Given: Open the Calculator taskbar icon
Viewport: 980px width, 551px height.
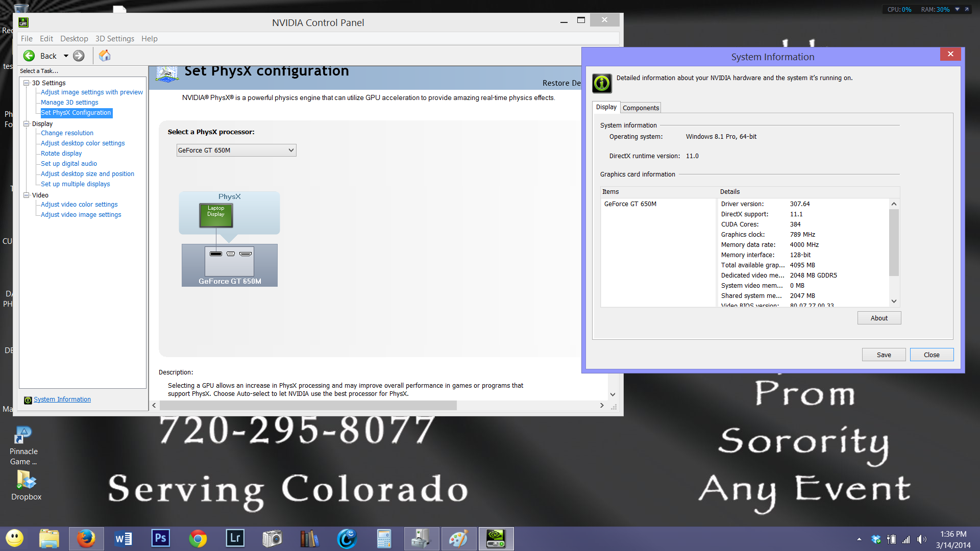Looking at the screenshot, I should click(384, 539).
